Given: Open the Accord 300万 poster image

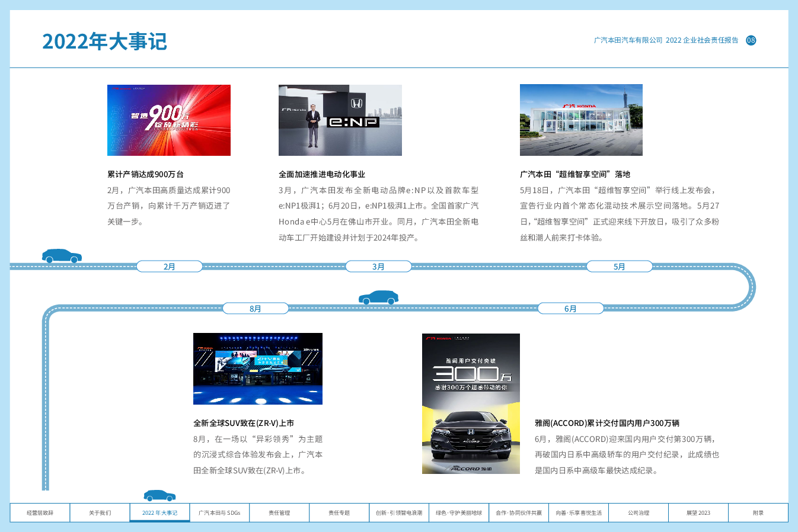Looking at the screenshot, I should coord(471,403).
